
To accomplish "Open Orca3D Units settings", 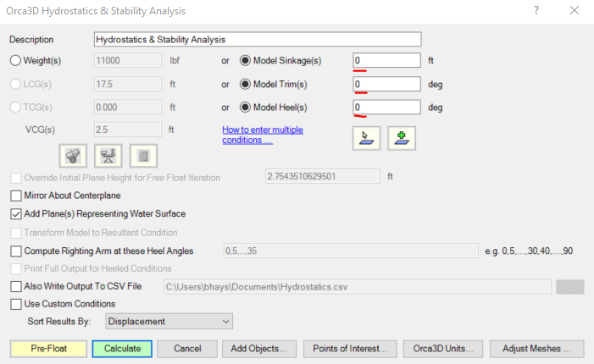I will (x=443, y=349).
